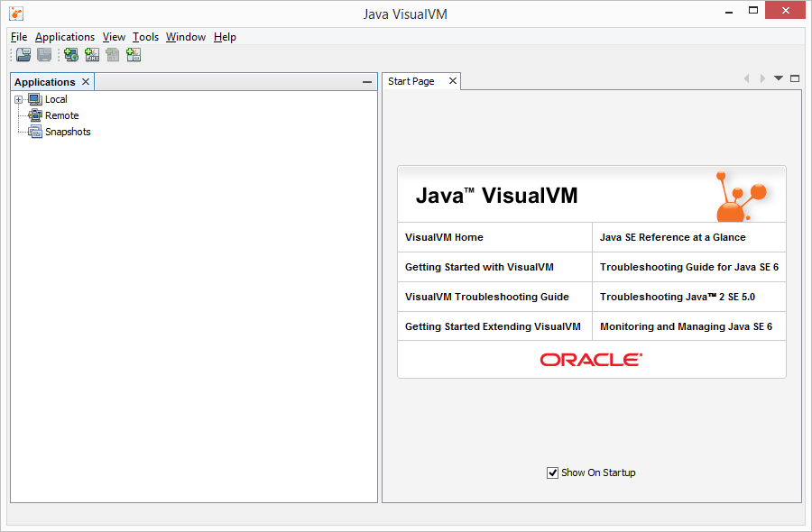
Task: Click the Compare Memory Snapshots toolbar icon
Action: tap(134, 54)
